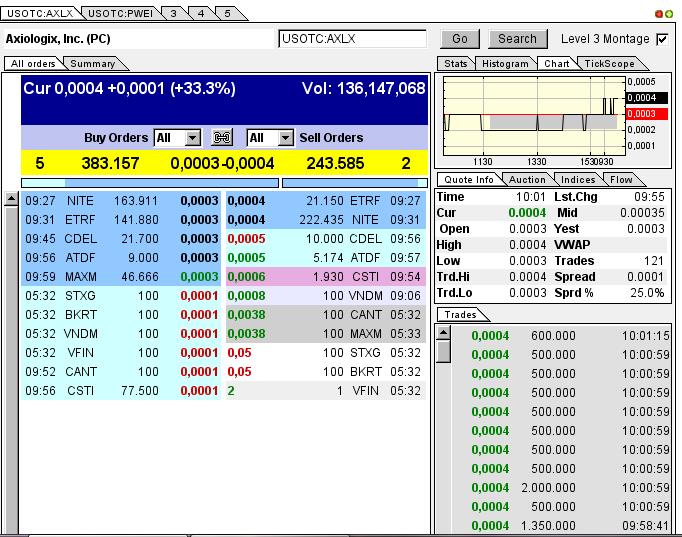Select the TickScope tab
Viewport: 682px width, 537px height.
tap(608, 64)
